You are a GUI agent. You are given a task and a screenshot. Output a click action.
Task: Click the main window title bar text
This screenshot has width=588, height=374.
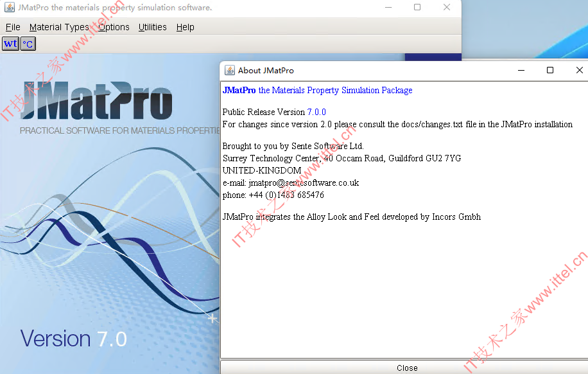(x=115, y=8)
